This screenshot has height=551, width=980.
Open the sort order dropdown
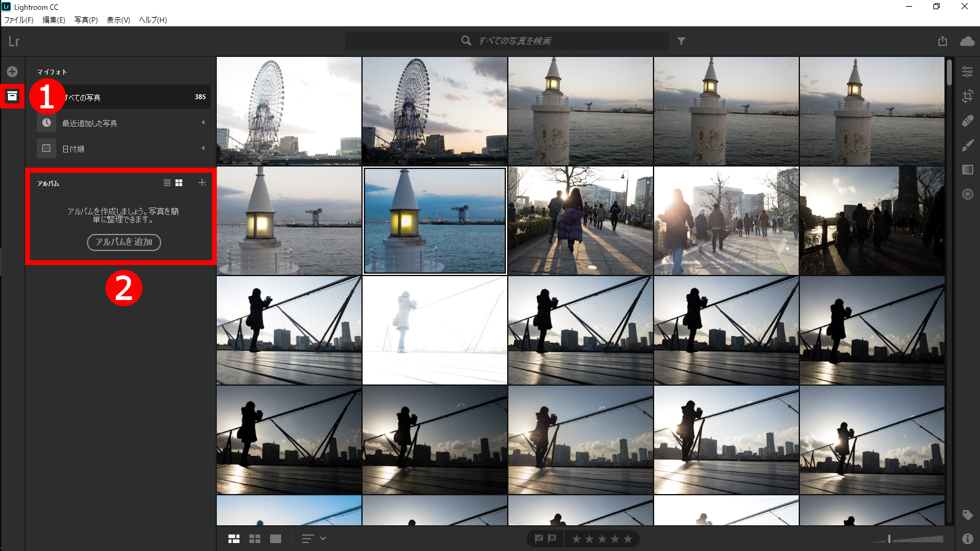[x=314, y=539]
